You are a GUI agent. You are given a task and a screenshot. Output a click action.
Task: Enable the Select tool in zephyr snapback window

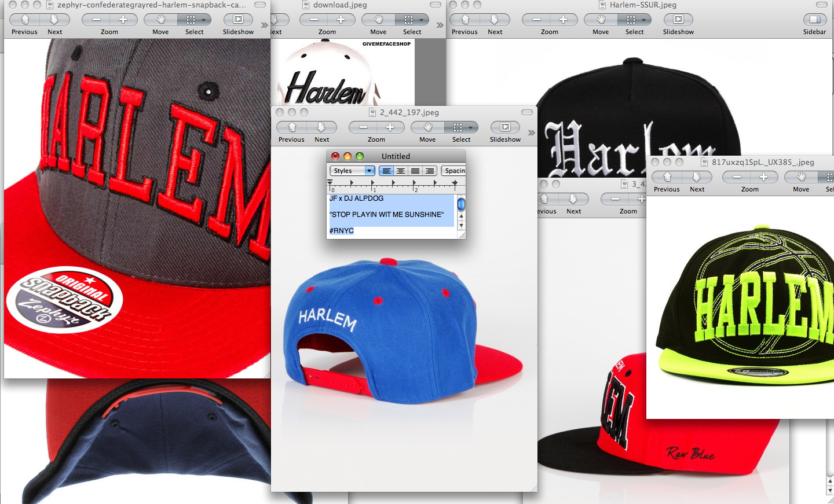coord(190,20)
